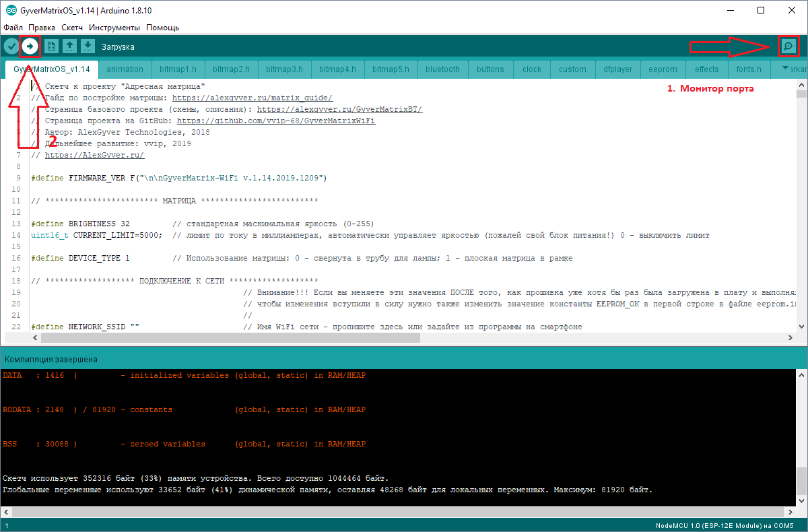Image resolution: width=808 pixels, height=532 pixels.
Task: Open the Файл menu
Action: (13, 28)
